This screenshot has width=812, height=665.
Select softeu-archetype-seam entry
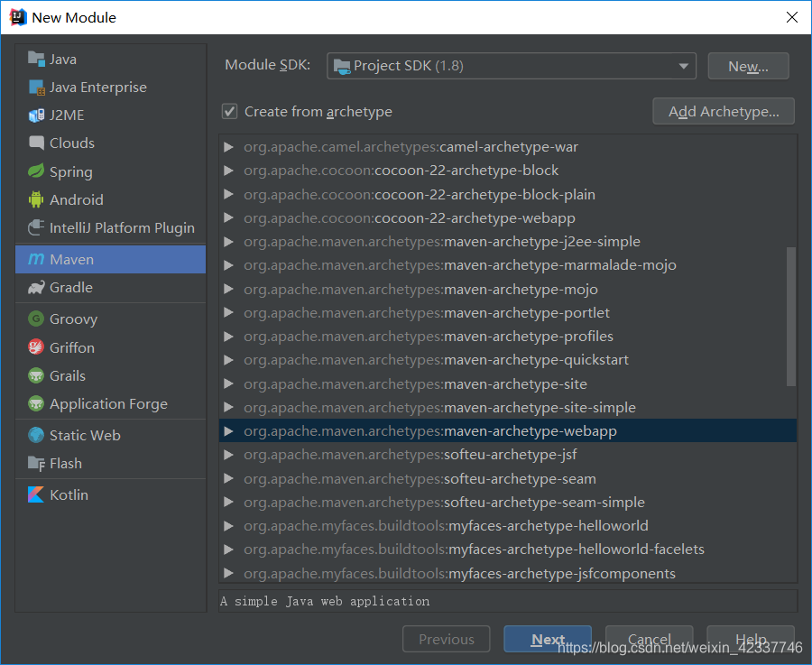pyautogui.click(x=507, y=478)
